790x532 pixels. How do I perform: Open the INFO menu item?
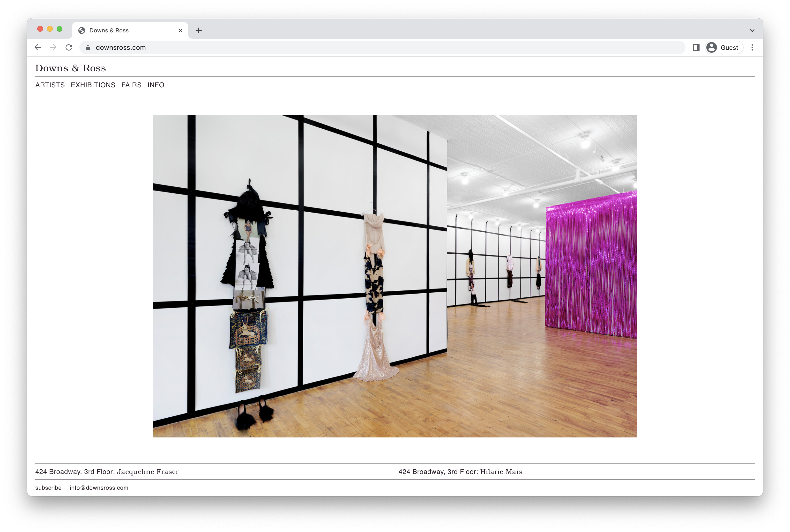[156, 85]
